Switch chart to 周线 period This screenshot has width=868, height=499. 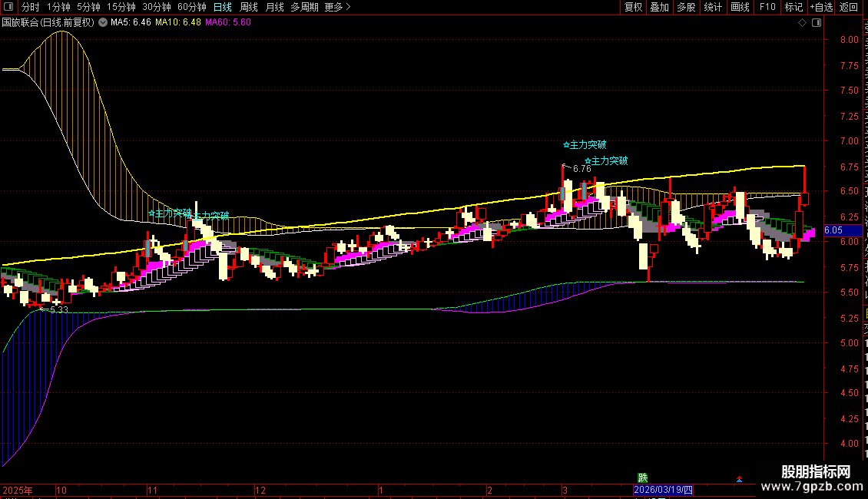pos(249,7)
